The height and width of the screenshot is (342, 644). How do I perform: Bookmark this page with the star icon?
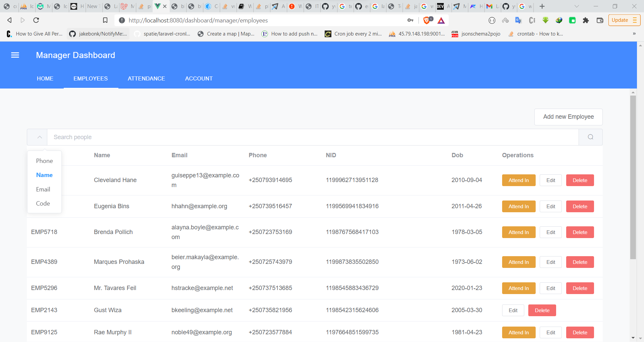[105, 20]
